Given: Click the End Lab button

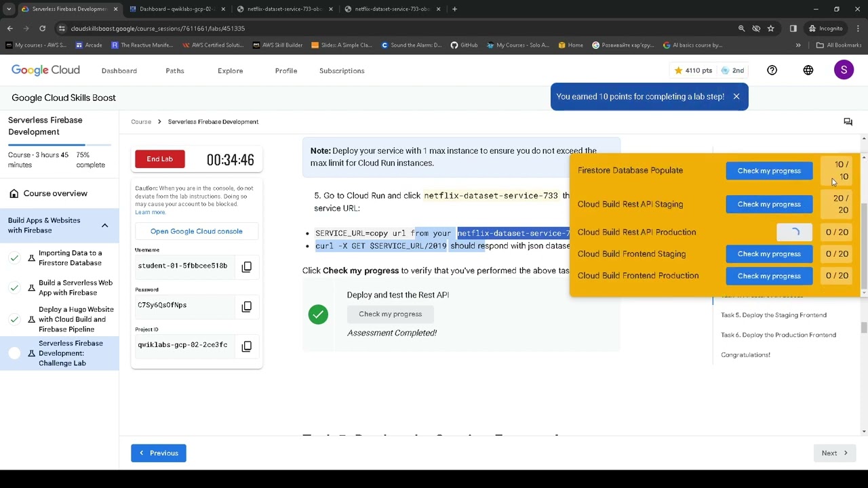Looking at the screenshot, I should [160, 159].
